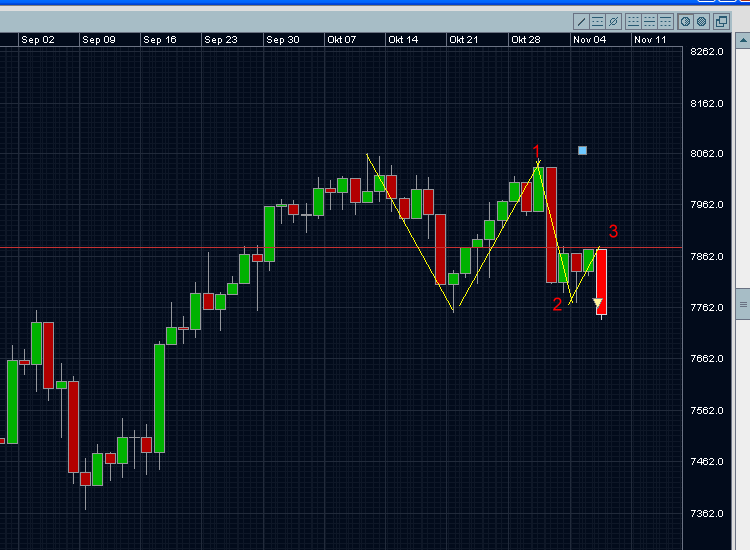
Task: Click the Nov 11 date label
Action: click(x=650, y=40)
